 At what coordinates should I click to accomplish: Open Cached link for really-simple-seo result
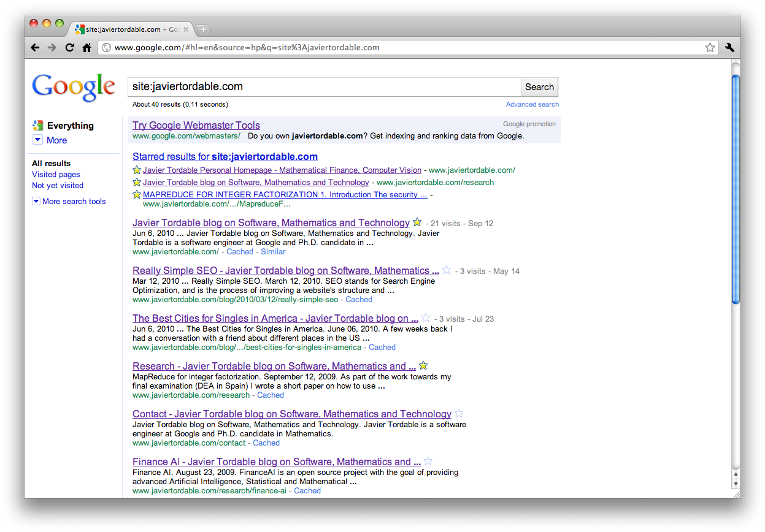tap(359, 300)
